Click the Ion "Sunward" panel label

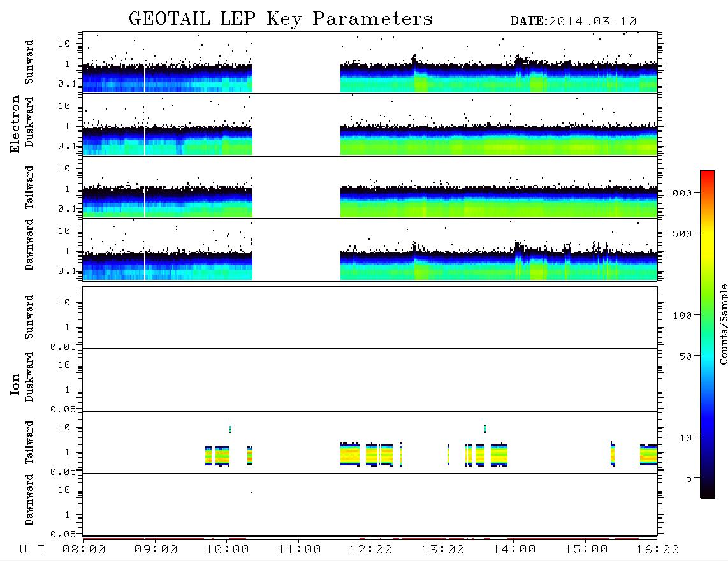click(x=29, y=317)
